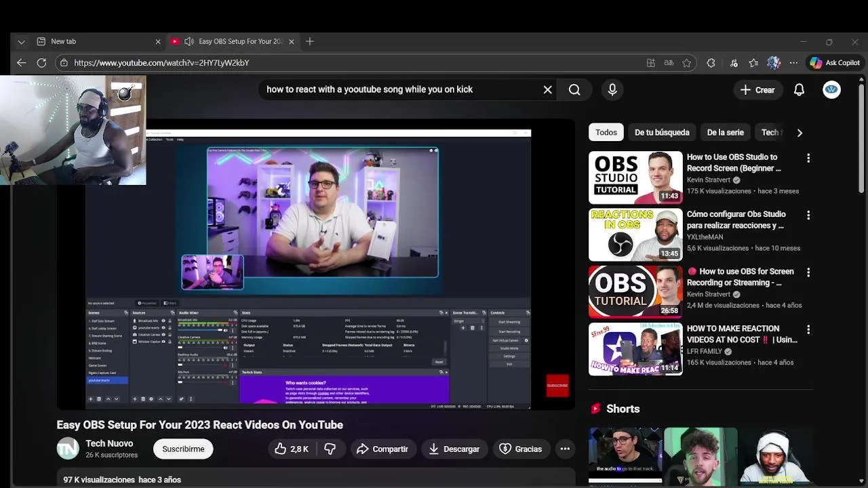868x488 pixels.
Task: Open the Edge browser profile avatar
Action: coord(774,62)
